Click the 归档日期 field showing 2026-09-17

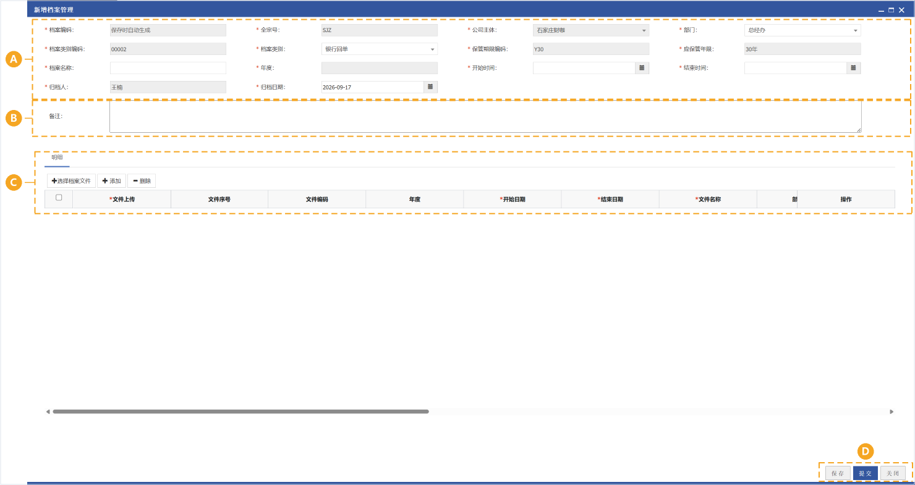point(372,87)
